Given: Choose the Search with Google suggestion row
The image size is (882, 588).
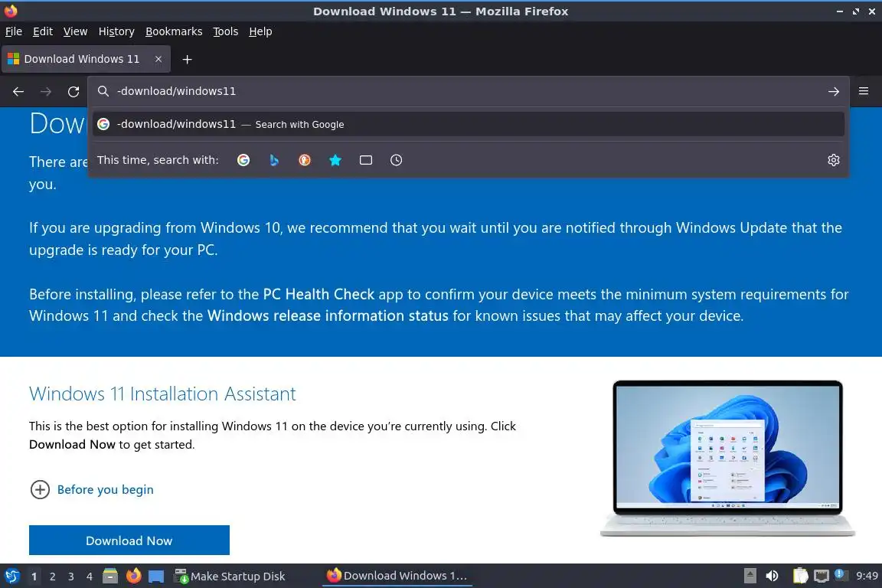Looking at the screenshot, I should click(x=468, y=124).
